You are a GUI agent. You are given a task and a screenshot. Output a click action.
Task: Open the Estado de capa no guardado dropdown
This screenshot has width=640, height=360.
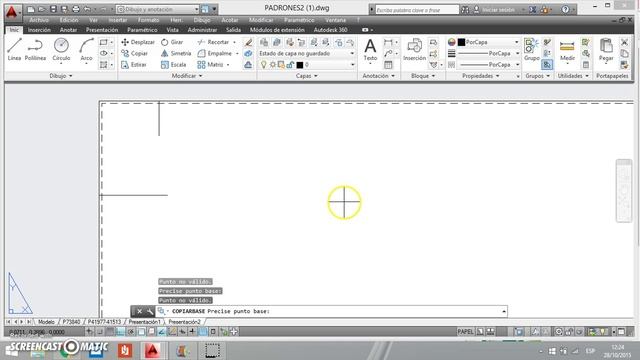pos(307,53)
